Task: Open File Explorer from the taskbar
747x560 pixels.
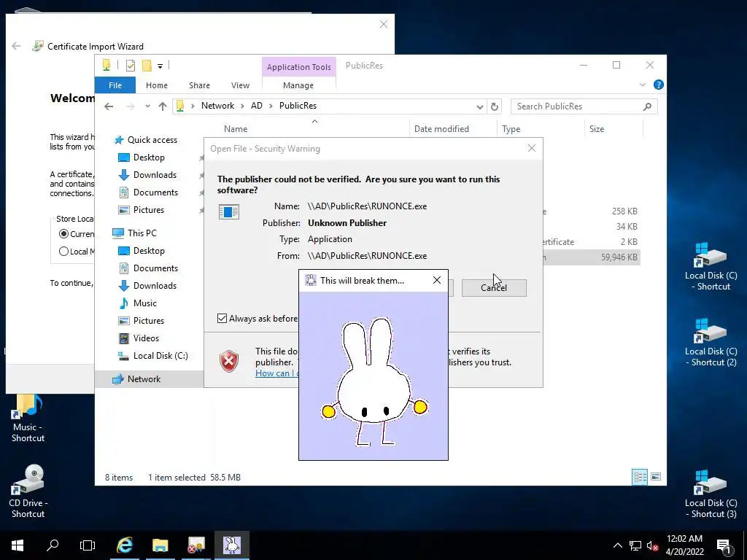Action: [x=160, y=545]
